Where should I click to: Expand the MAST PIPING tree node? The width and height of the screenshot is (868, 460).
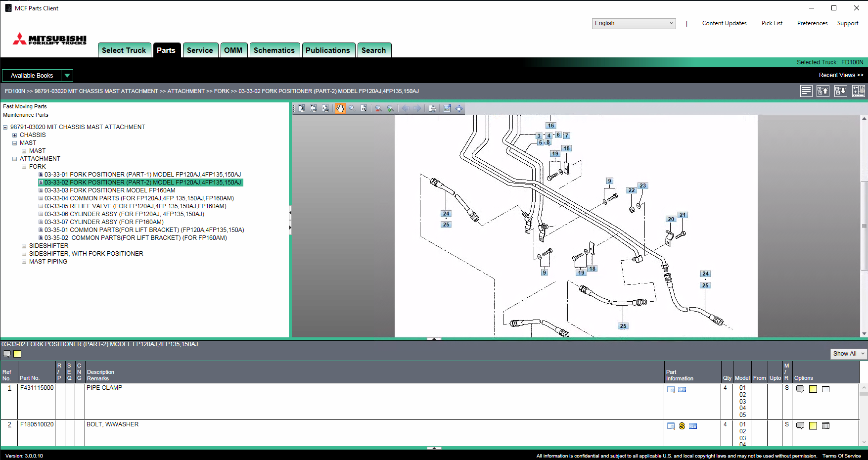[x=24, y=262]
